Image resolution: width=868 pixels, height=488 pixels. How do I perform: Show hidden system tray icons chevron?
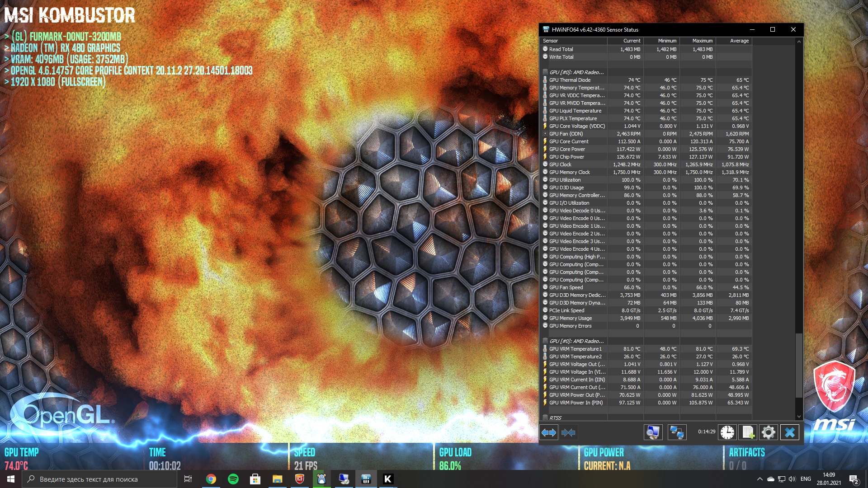point(759,479)
